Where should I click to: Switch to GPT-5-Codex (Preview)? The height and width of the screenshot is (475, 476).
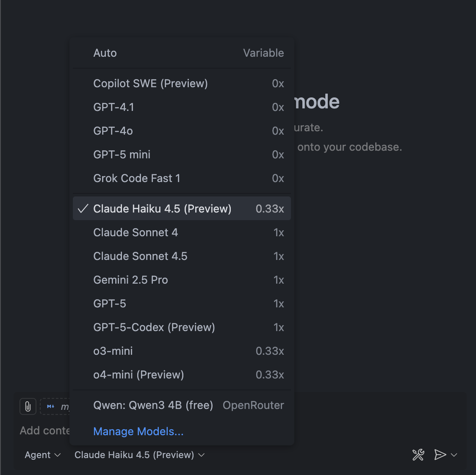click(x=182, y=327)
